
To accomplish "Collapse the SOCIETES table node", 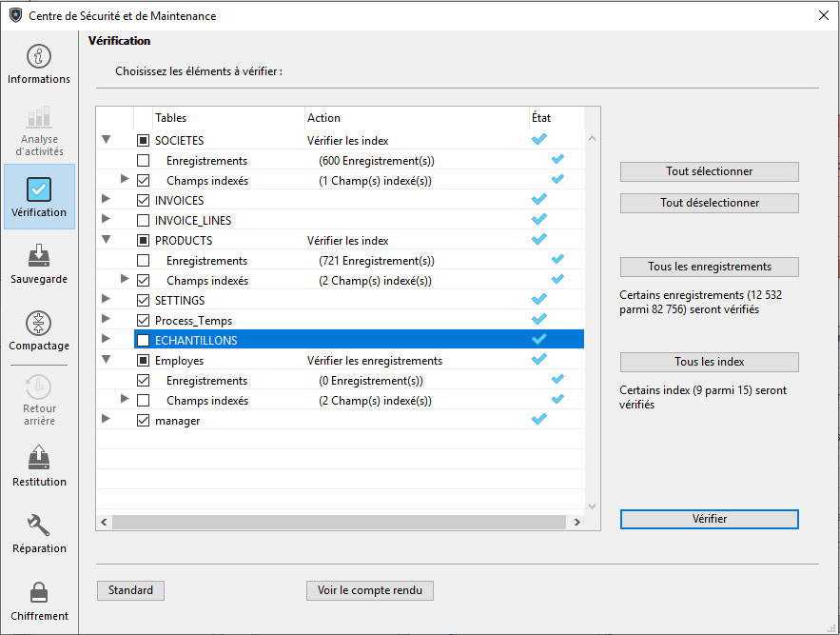I will pos(107,141).
